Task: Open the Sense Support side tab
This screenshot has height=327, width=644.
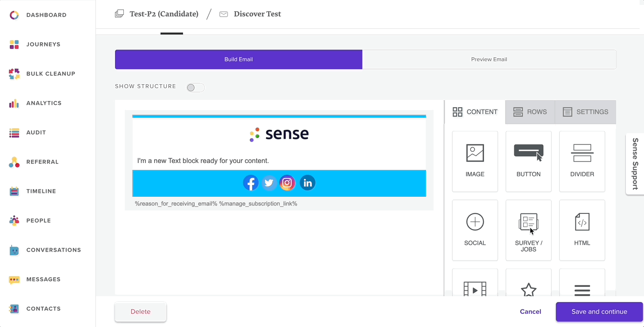Action: point(635,164)
